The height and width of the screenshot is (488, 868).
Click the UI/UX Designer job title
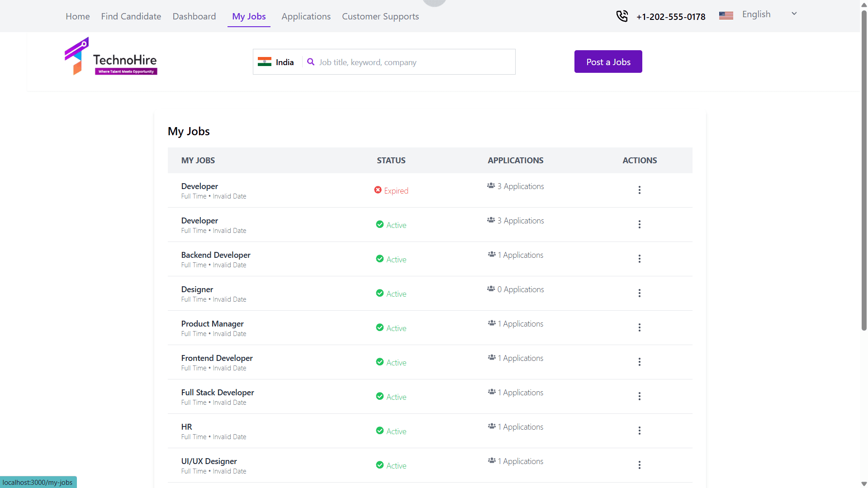pos(209,461)
